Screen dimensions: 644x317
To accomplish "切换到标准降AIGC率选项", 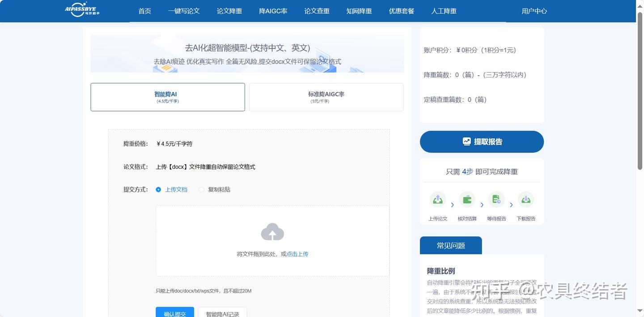I will pos(326,97).
